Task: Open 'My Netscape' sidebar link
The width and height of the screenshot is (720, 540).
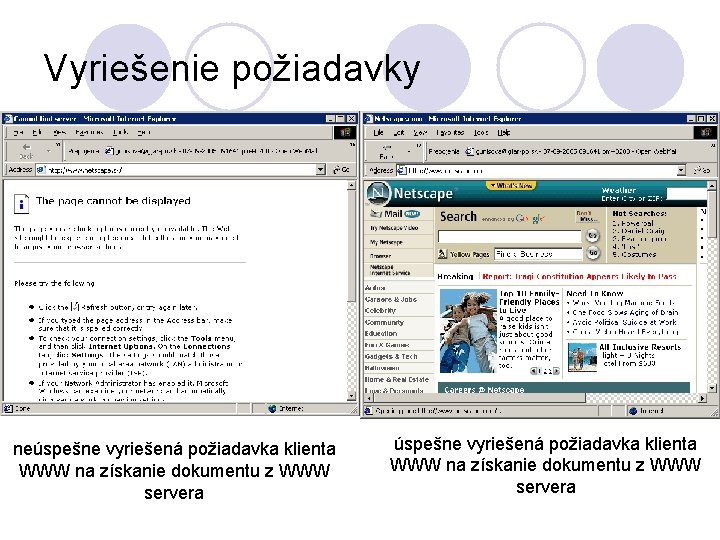Action: pos(386,242)
